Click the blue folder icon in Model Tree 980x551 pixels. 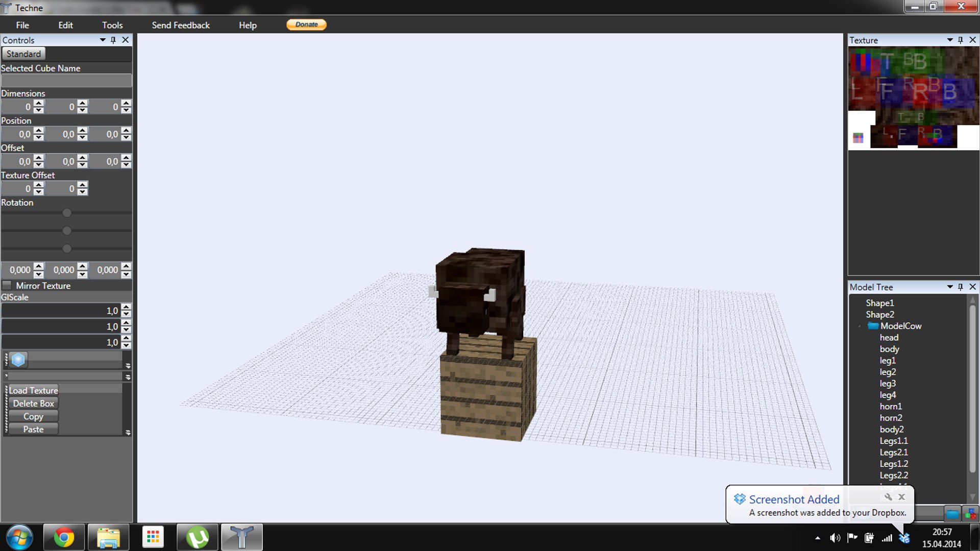click(952, 514)
